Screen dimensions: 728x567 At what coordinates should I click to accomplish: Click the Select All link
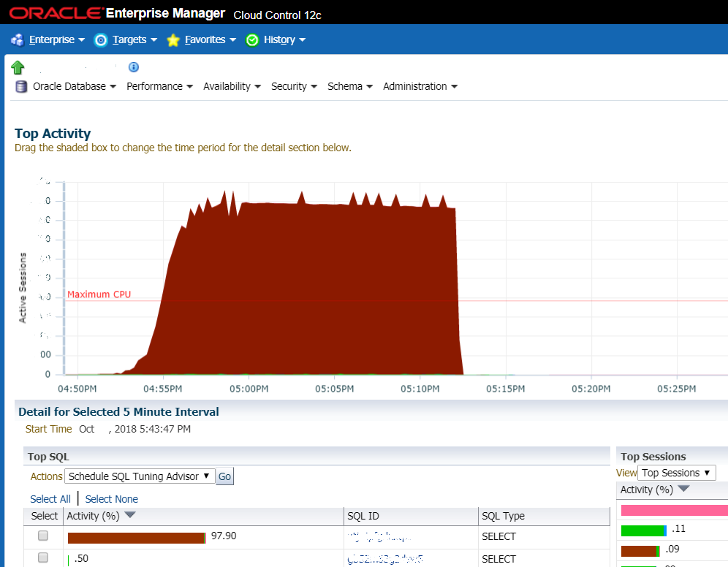pos(50,499)
